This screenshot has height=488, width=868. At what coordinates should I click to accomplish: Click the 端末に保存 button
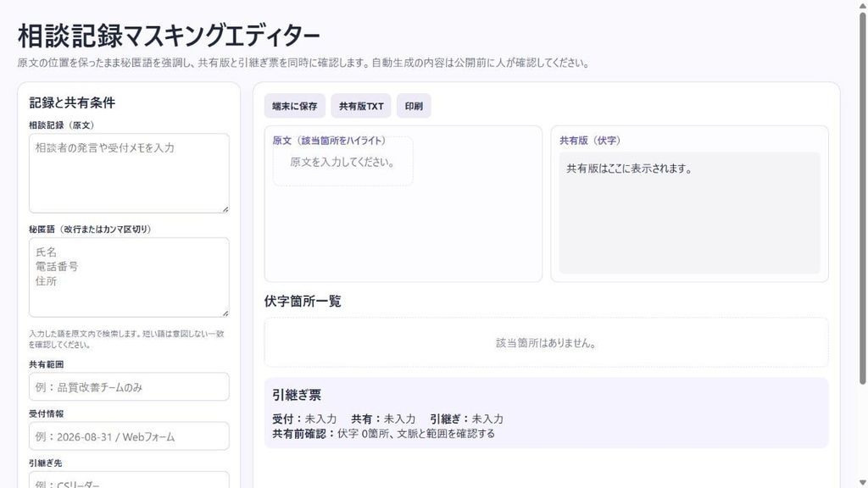pos(294,106)
